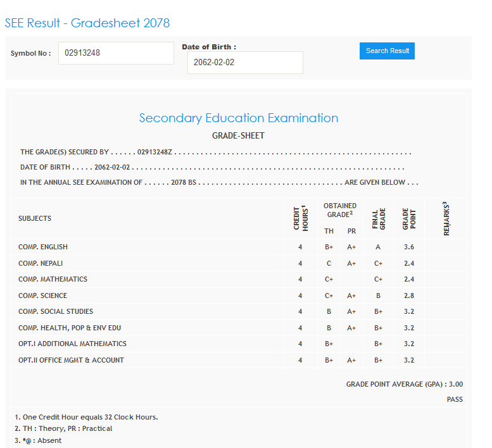Click the COMP. MATHEMATICS subject name
The image size is (492, 448).
(x=53, y=279)
